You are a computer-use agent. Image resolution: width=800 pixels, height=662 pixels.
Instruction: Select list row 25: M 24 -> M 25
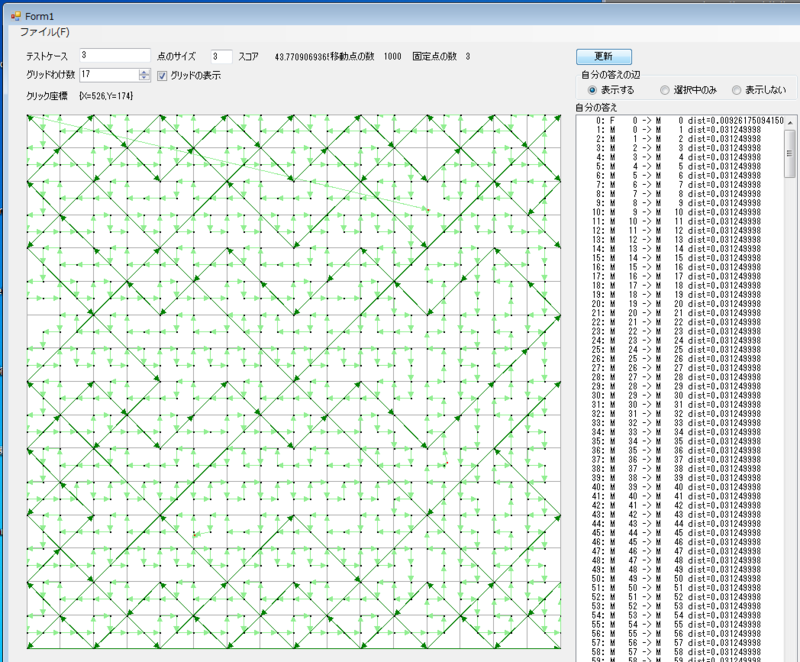pyautogui.click(x=681, y=350)
